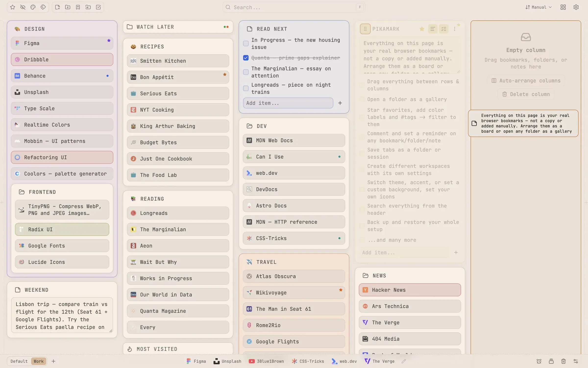Viewport: 588px width, 368px height.
Task: Check 'Open a folder as a gallery'
Action: pos(362,99)
